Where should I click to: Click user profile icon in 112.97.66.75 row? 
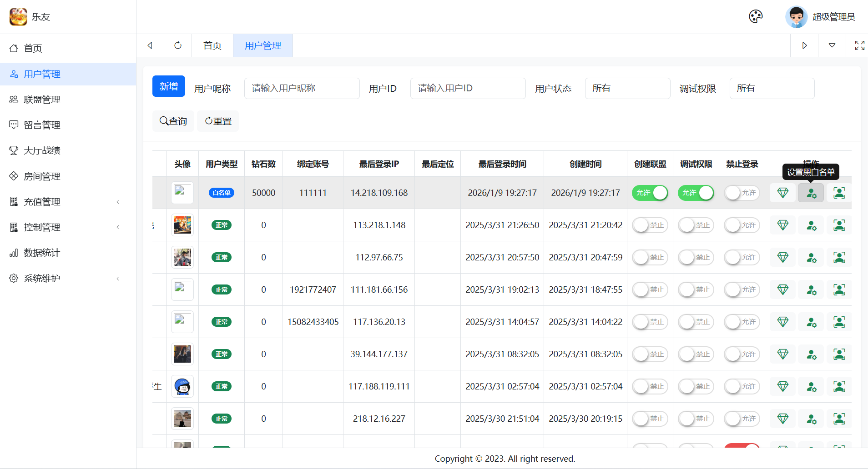tap(839, 257)
